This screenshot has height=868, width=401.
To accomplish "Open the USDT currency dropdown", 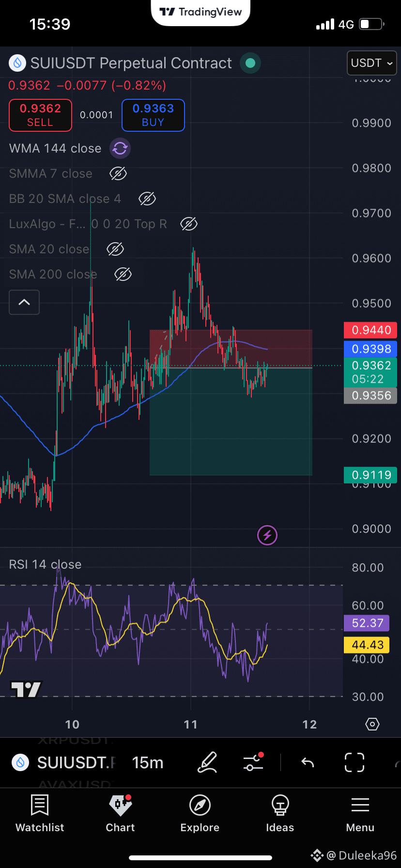I will [x=371, y=63].
